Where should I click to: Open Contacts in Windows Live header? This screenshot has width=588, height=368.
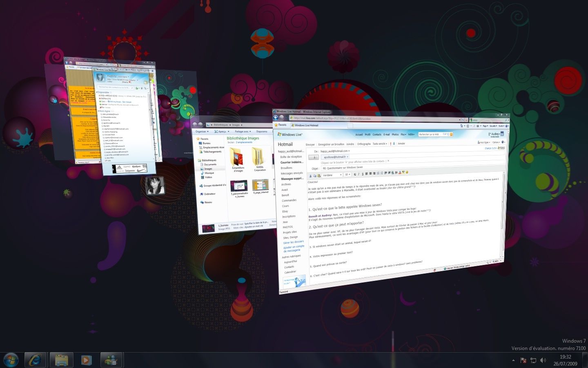tap(377, 135)
